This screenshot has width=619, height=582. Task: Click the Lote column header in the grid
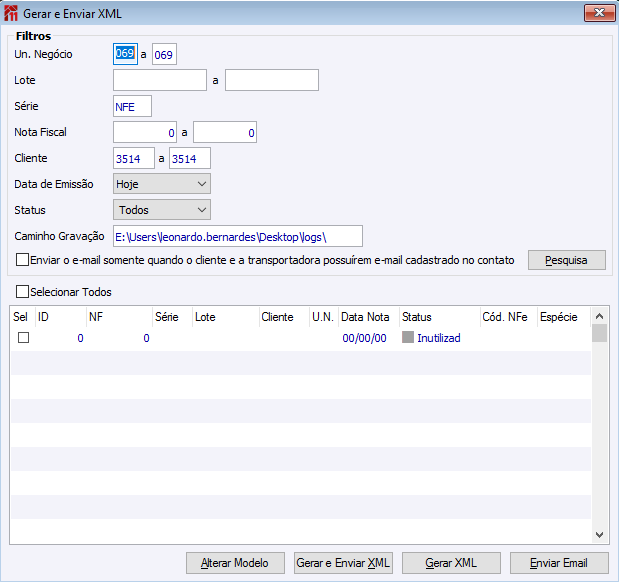[225, 317]
